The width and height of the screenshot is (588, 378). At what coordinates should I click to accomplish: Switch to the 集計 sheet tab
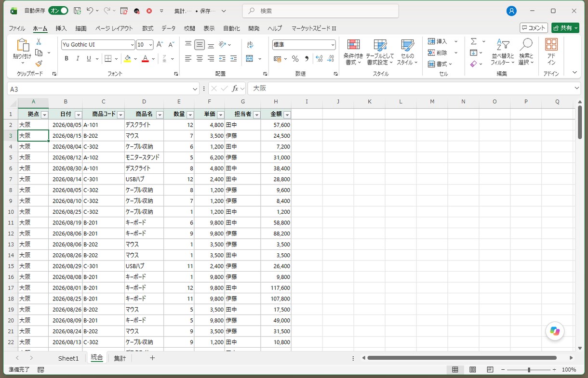click(x=120, y=358)
